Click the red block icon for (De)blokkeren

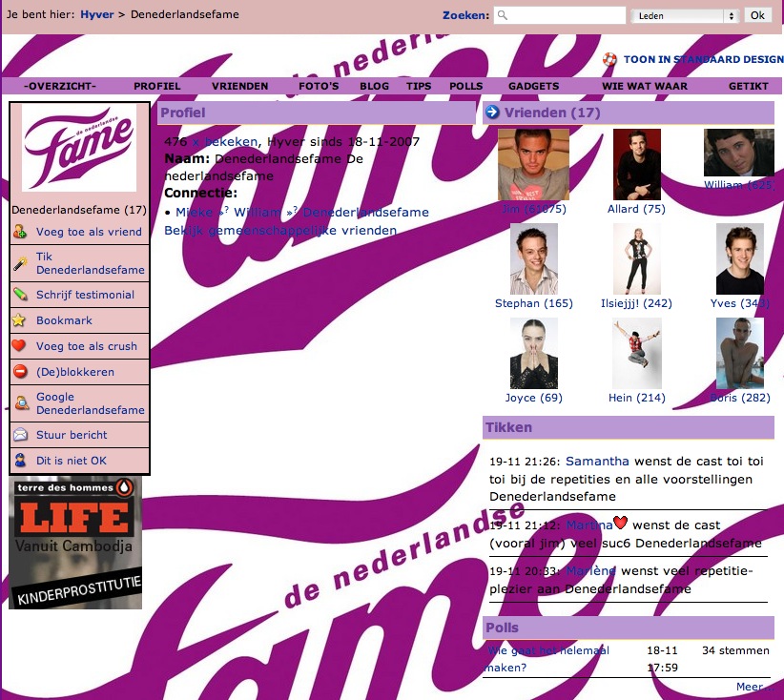(x=20, y=372)
